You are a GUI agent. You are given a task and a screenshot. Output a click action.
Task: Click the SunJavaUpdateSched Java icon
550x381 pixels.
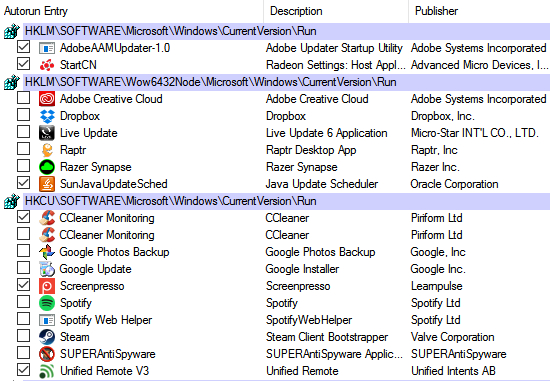pos(47,184)
